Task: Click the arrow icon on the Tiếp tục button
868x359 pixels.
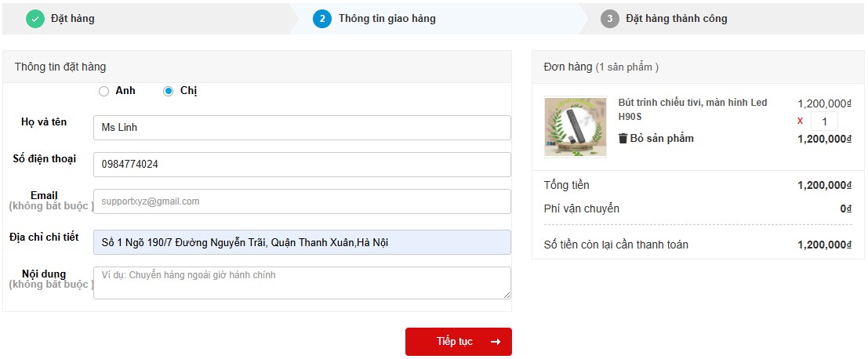Action: (495, 342)
